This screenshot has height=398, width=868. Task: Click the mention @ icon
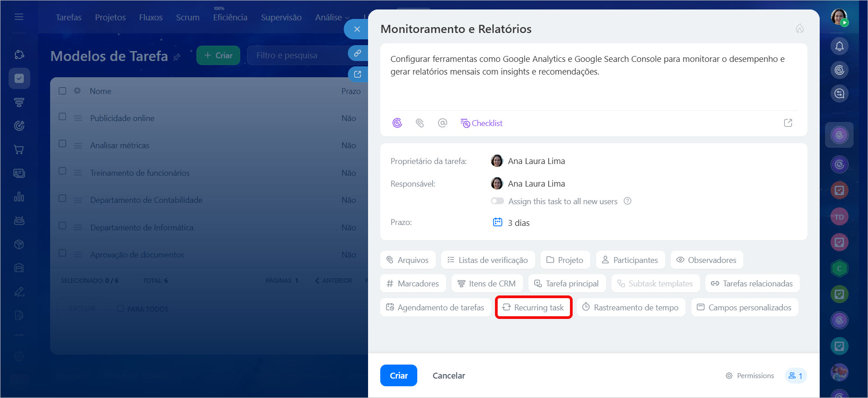pos(442,123)
